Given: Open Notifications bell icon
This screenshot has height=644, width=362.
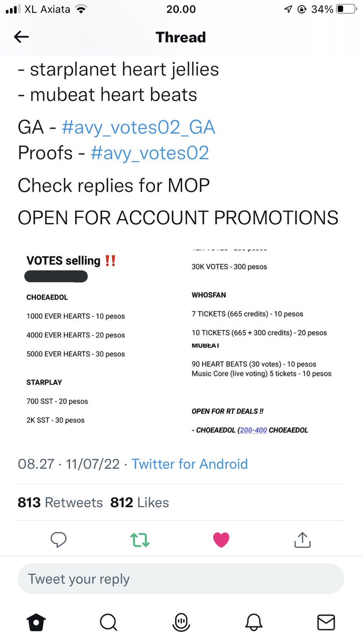Looking at the screenshot, I should click(254, 622).
